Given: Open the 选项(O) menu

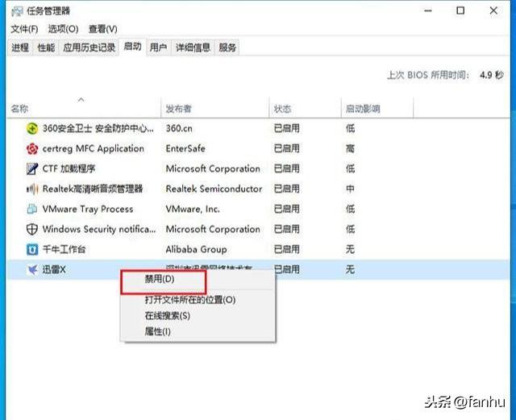Looking at the screenshot, I should [x=63, y=29].
